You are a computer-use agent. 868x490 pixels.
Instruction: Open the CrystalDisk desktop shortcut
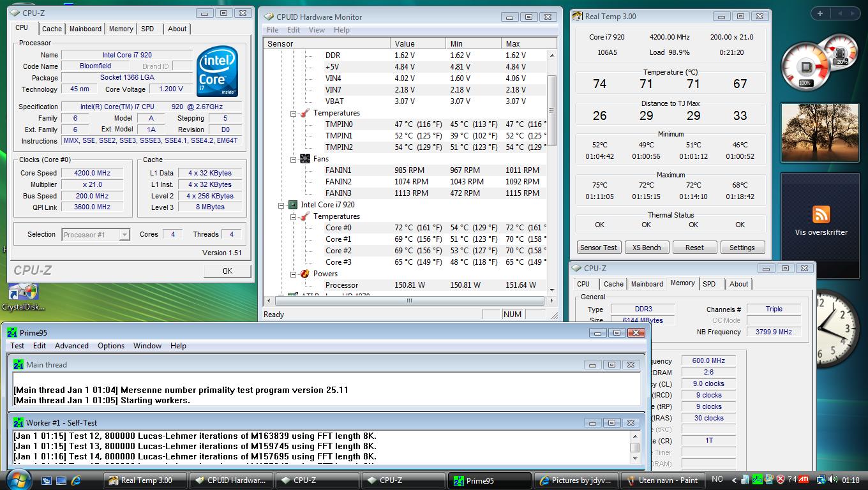(x=24, y=298)
